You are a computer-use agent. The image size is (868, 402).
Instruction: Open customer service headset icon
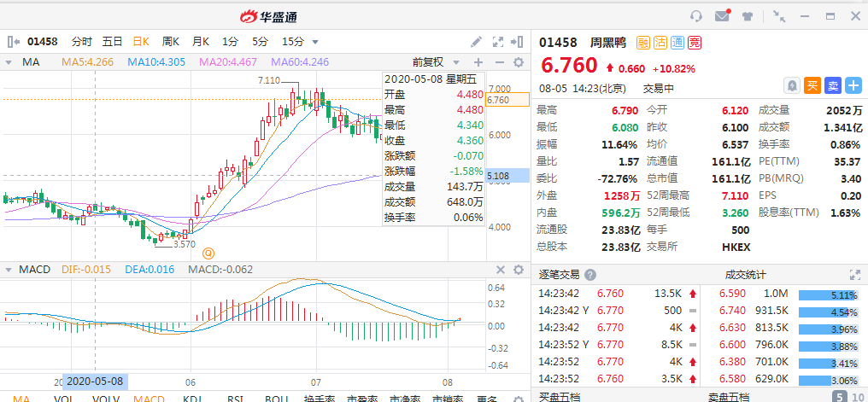point(696,16)
